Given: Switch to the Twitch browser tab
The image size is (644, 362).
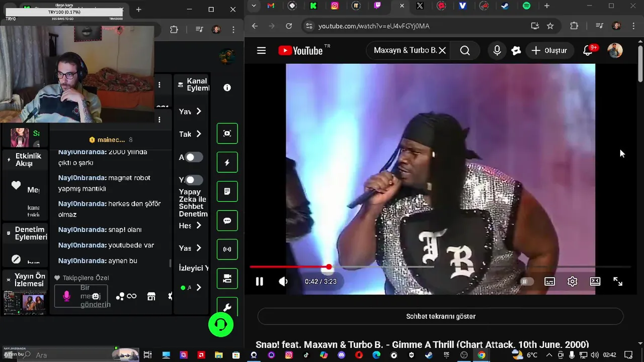Looking at the screenshot, I should coord(377,6).
